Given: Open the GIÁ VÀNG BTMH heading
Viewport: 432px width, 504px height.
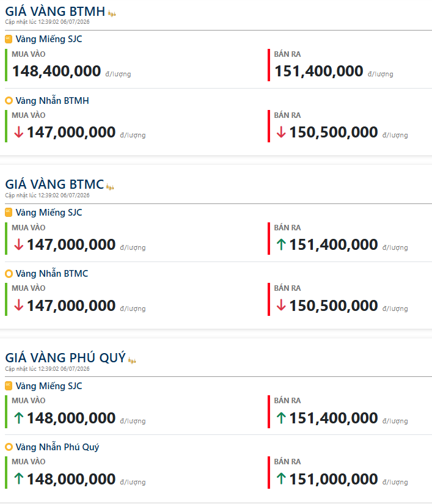Looking at the screenshot, I should tap(55, 12).
